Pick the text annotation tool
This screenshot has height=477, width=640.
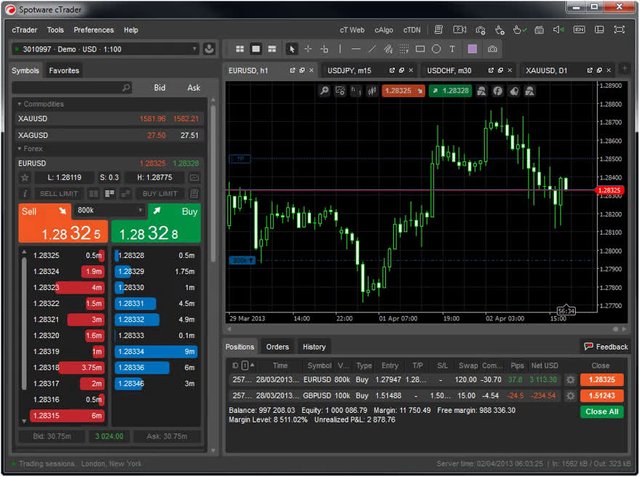(451, 48)
